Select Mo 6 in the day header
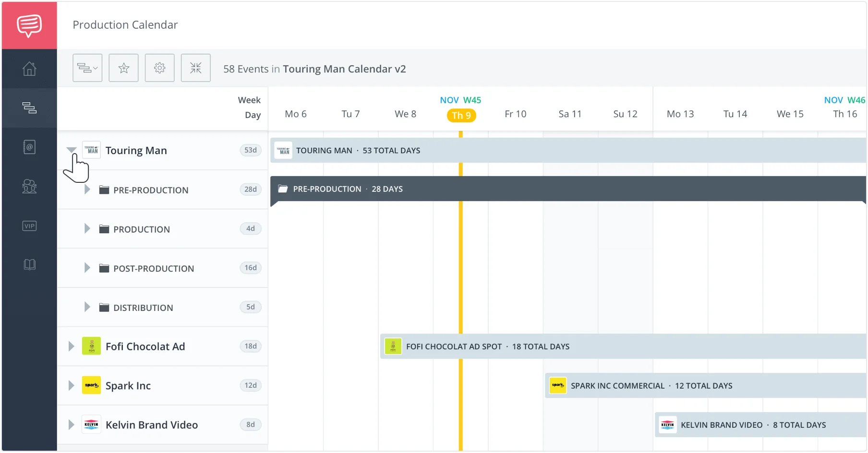Image resolution: width=868 pixels, height=453 pixels. coord(296,114)
